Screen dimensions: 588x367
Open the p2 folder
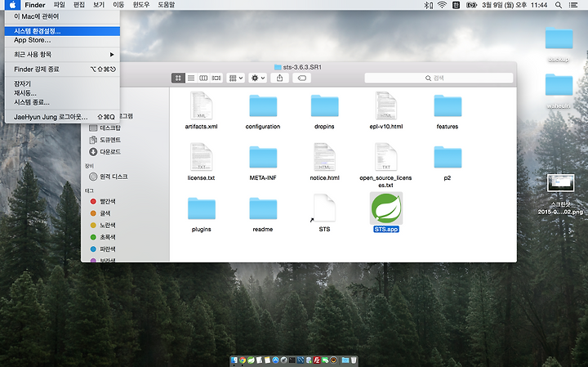448,157
